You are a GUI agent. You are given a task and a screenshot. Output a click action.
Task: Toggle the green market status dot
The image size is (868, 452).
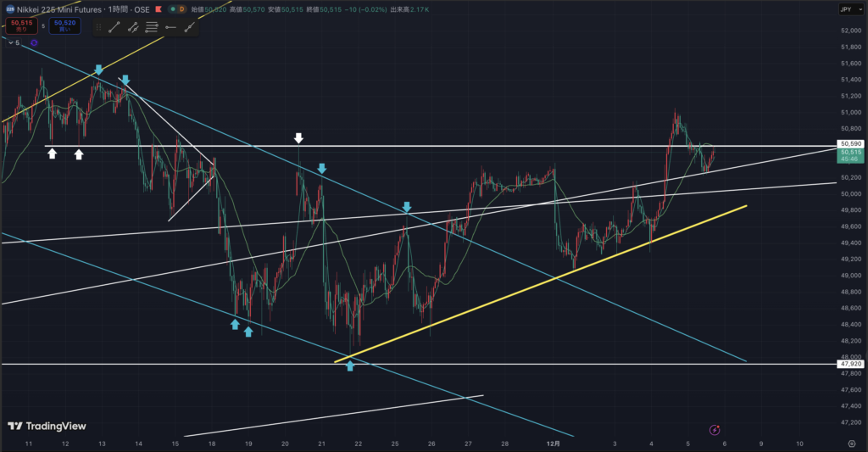click(173, 8)
